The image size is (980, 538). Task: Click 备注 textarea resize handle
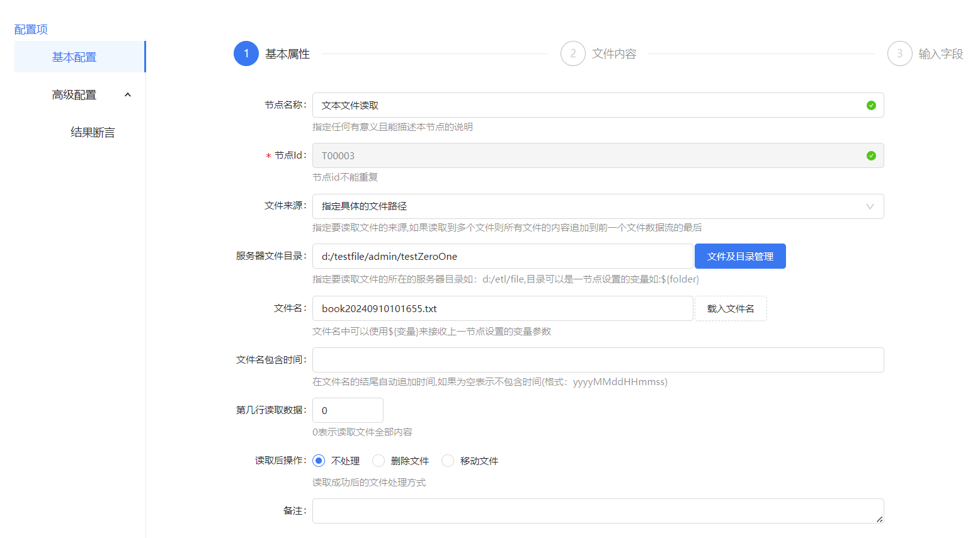click(x=879, y=518)
